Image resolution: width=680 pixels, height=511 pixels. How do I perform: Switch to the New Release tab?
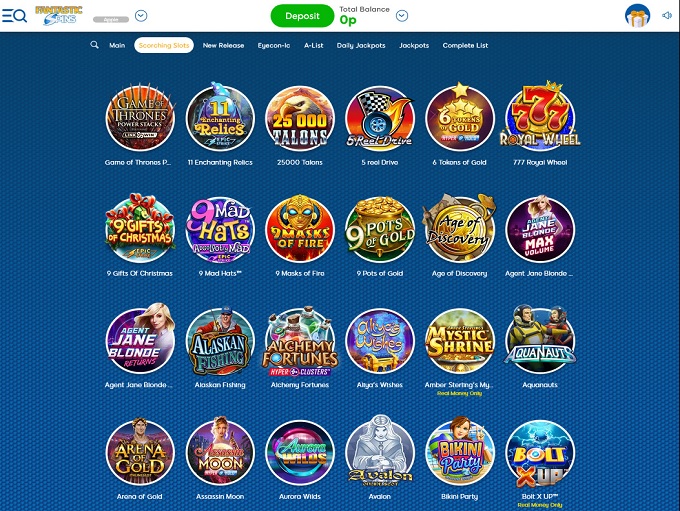(223, 45)
